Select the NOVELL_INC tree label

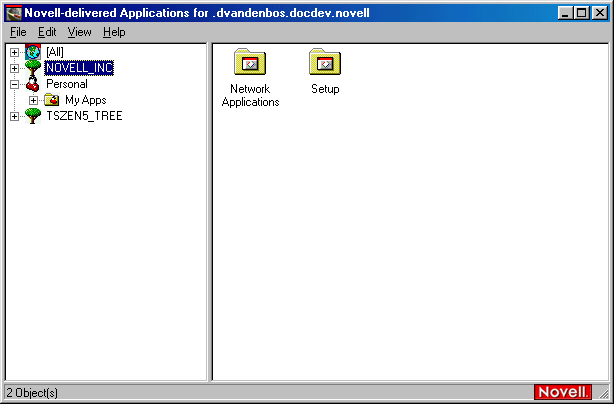pos(79,68)
